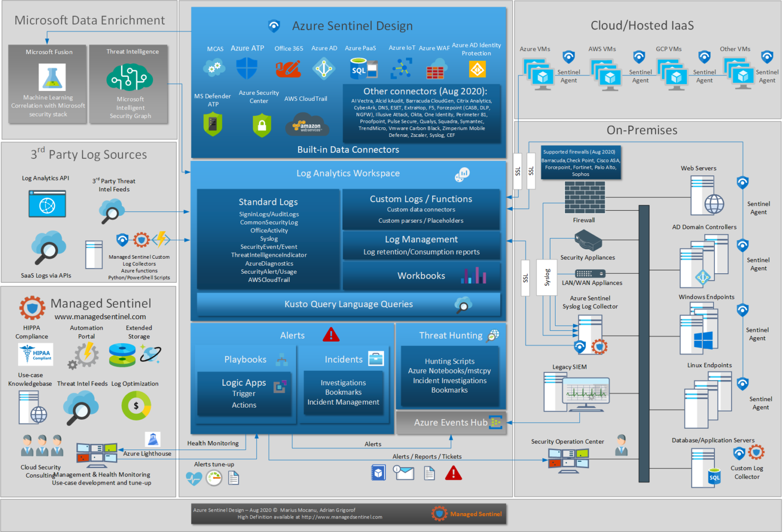Click the AWS CloudTrail amazon cloud icon
Viewport: 784px width, 532px height.
307,125
